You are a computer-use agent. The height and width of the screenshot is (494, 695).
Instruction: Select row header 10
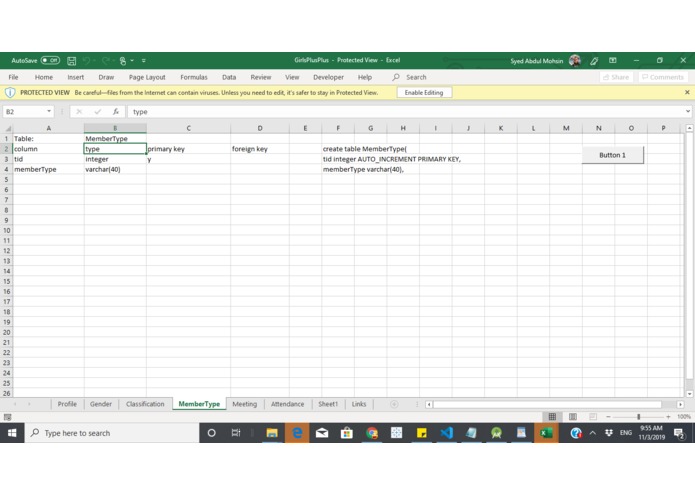7,230
